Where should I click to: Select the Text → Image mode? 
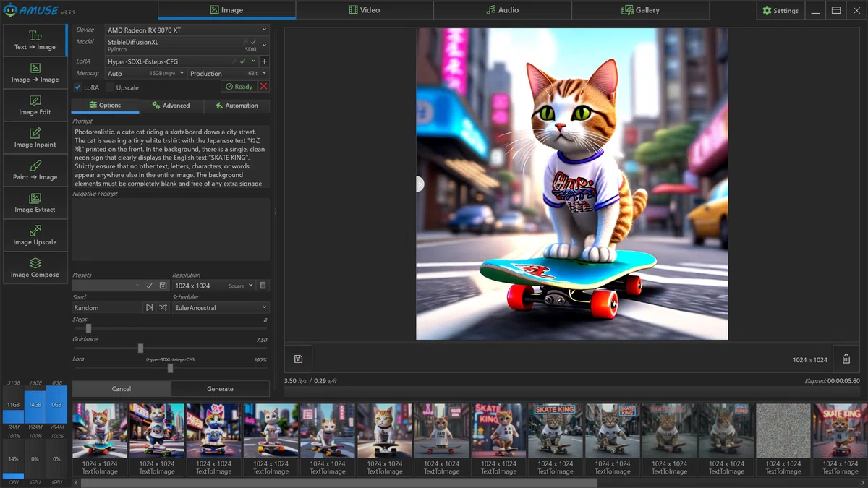tap(35, 40)
